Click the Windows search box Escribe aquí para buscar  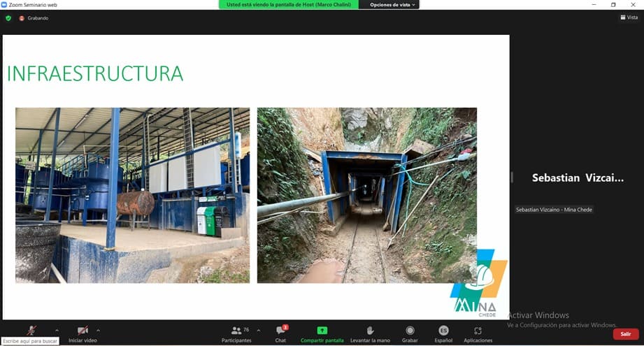point(30,341)
